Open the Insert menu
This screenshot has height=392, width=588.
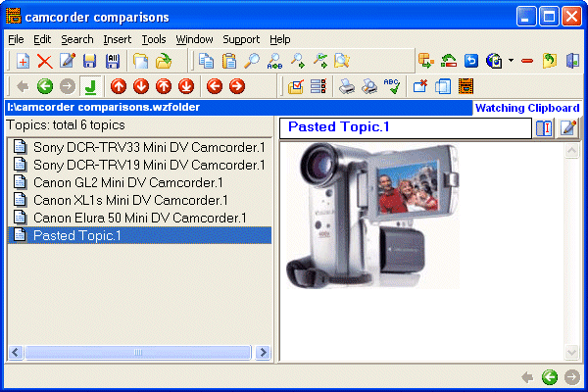click(118, 39)
